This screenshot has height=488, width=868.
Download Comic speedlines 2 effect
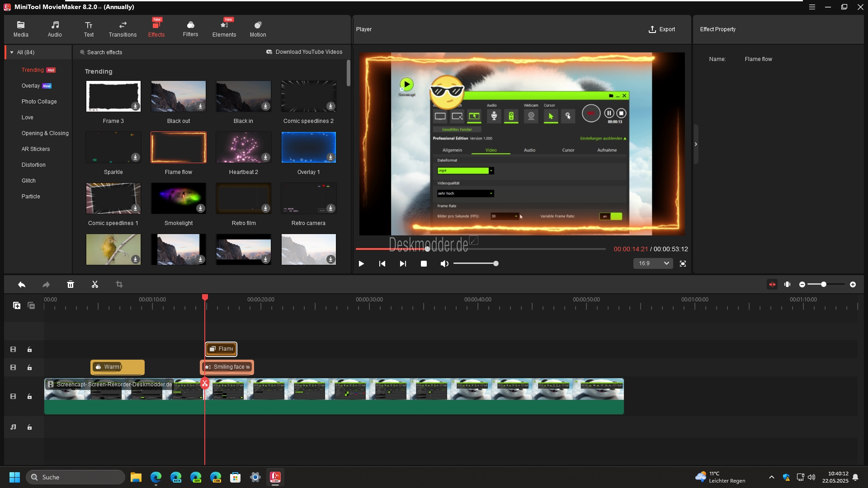point(330,106)
